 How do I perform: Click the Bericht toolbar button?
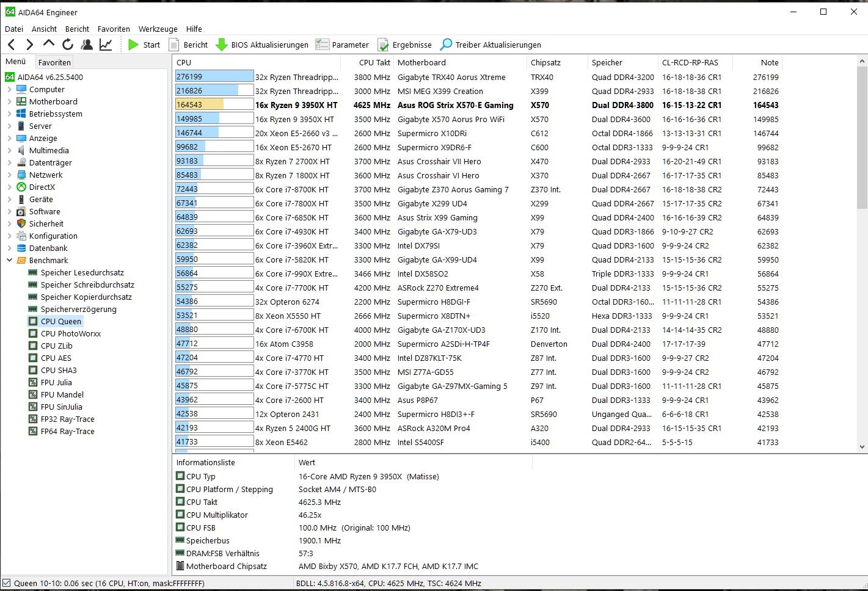coord(188,45)
